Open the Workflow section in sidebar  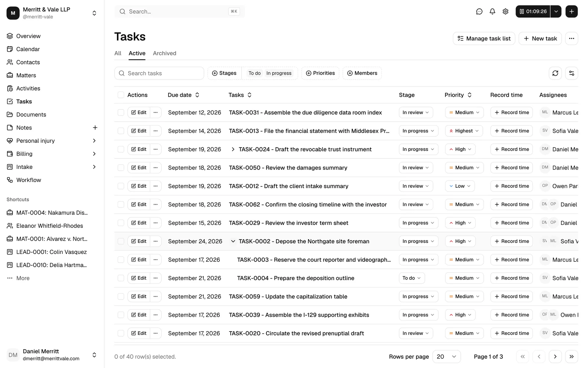(29, 180)
